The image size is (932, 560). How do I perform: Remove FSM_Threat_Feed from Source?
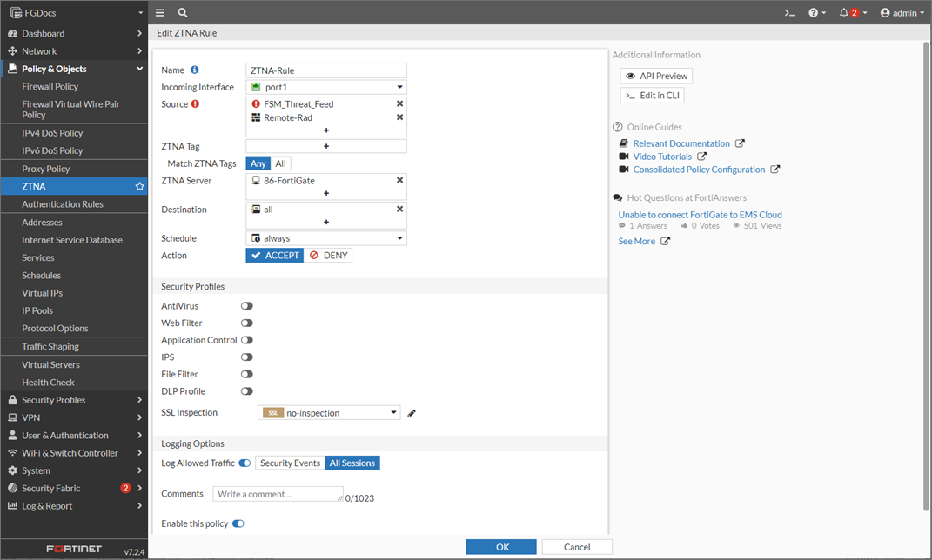point(399,103)
